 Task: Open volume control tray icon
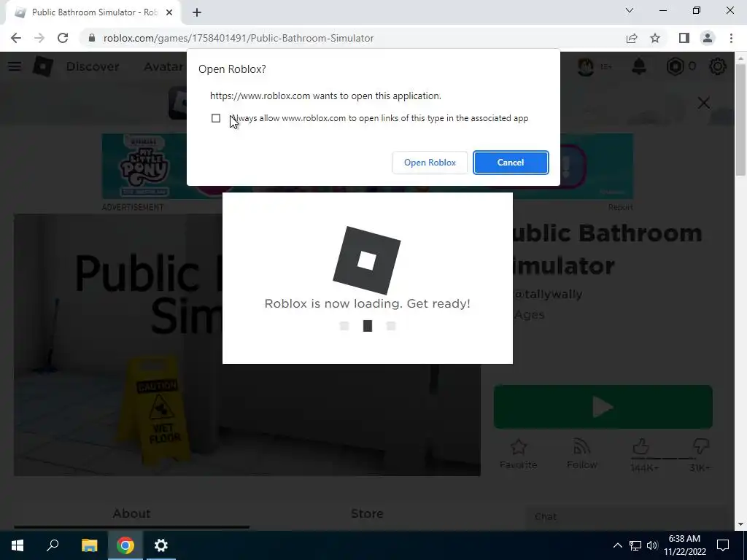tap(652, 545)
